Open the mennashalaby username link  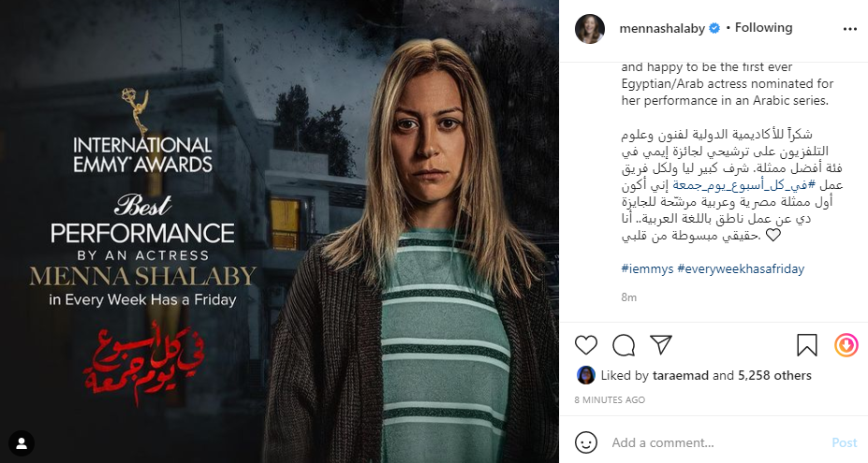click(662, 28)
